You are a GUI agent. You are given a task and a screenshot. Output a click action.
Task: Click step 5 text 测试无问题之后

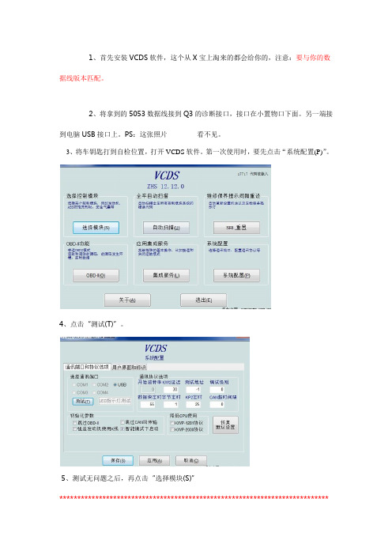[x=97, y=478]
